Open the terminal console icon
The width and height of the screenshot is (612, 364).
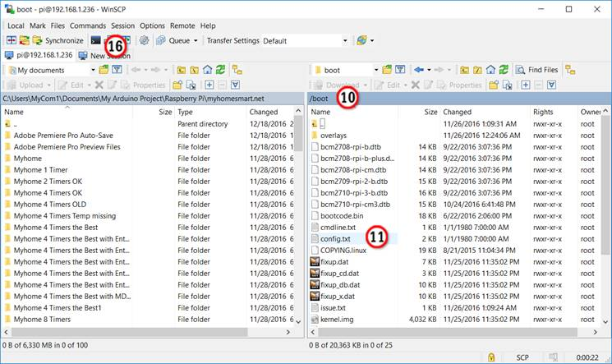[95, 40]
